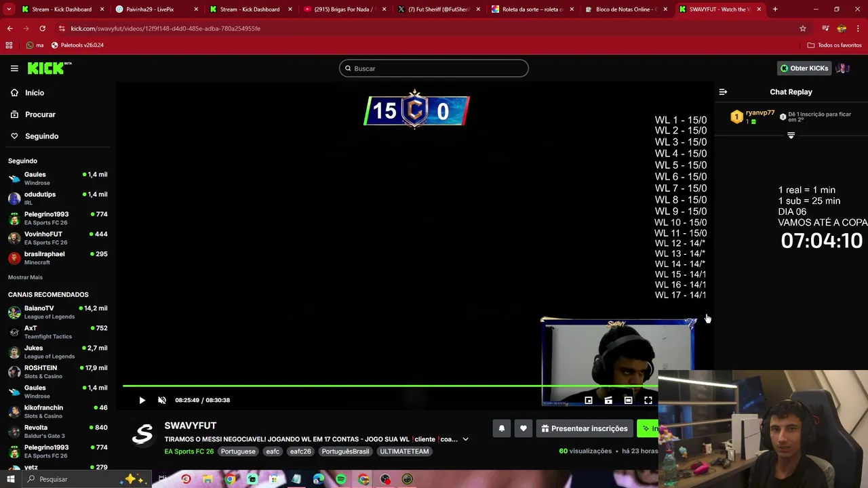Viewport: 868px width, 488px height.
Task: Open brasilraphael channel in followed list
Action: (x=58, y=258)
